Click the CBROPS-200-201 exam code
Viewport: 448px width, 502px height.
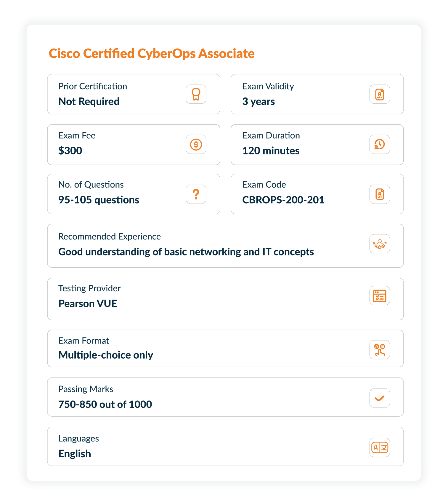point(283,200)
